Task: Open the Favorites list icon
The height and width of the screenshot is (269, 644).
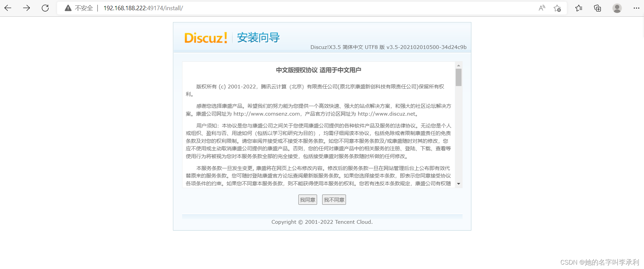Action: [x=579, y=8]
